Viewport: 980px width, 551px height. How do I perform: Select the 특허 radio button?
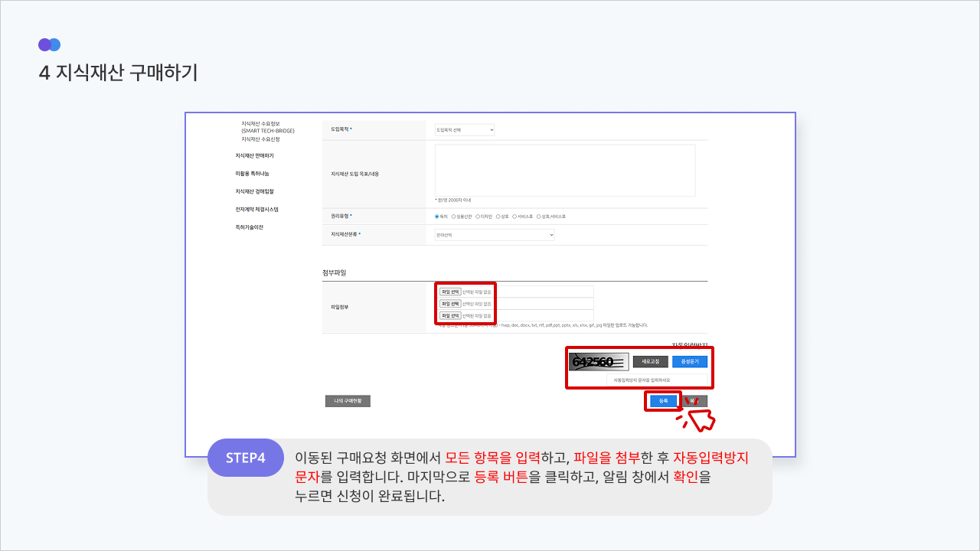[x=437, y=217]
